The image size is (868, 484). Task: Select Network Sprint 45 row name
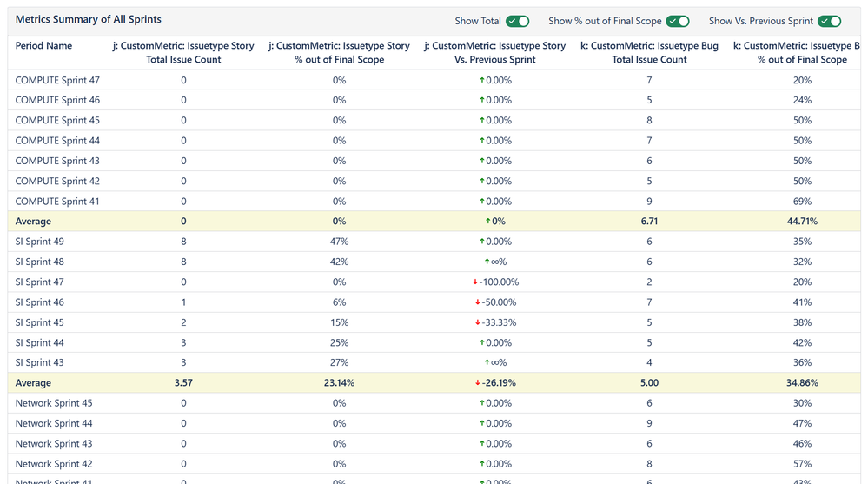pos(54,403)
